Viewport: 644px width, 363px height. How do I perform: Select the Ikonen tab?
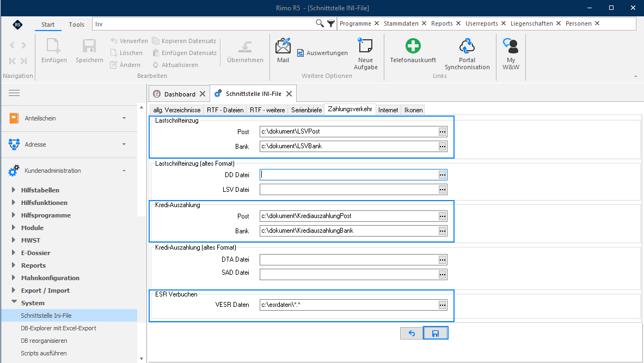click(414, 110)
